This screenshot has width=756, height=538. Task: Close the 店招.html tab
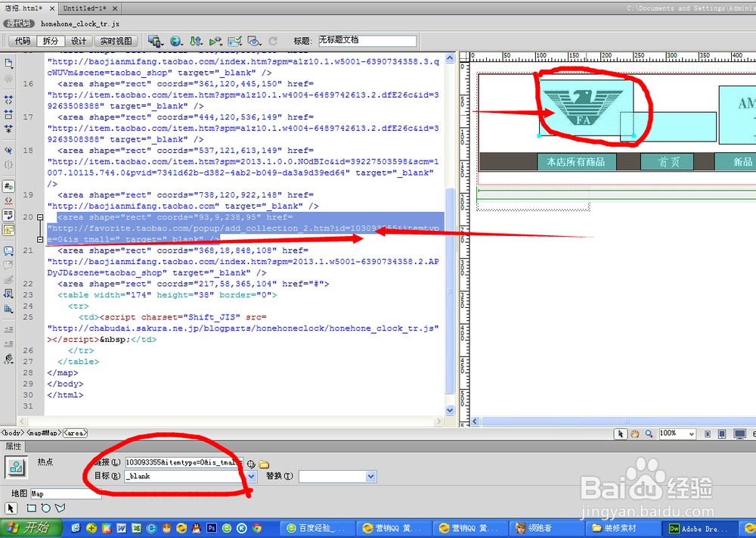pyautogui.click(x=52, y=8)
